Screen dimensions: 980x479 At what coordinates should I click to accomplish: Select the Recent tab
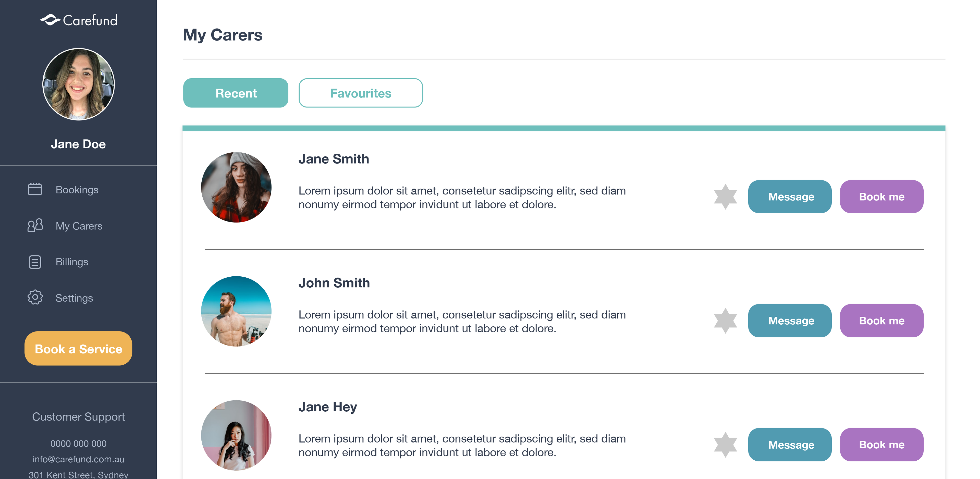click(x=236, y=93)
